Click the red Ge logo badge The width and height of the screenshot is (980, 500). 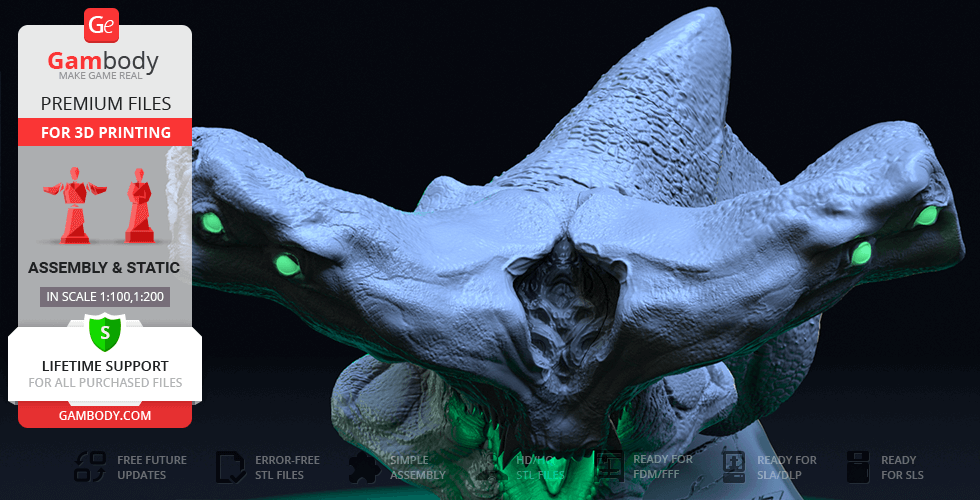pos(102,24)
